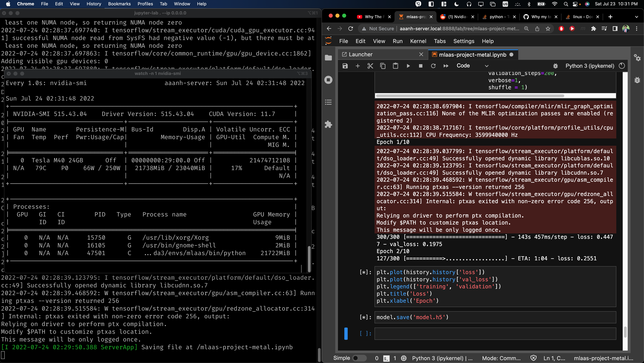Bookmark this page with the star icon
The image size is (644, 363).
548,29
